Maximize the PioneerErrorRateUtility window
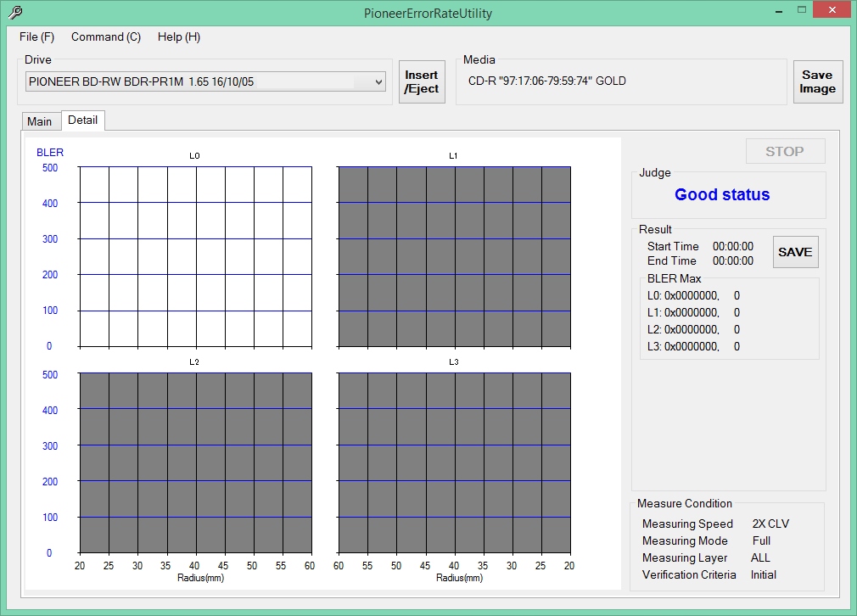Screen dimensions: 857x616 801,10
